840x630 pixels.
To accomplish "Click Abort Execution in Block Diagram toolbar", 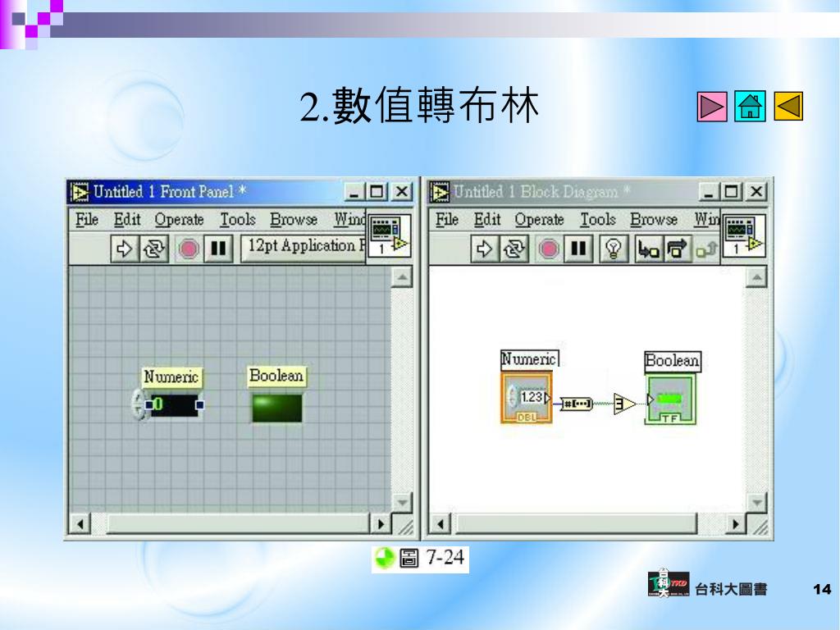I will pos(549,249).
